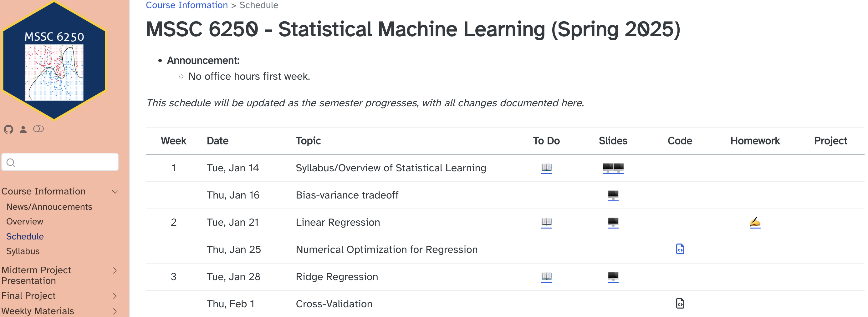
Task: Click the sidebar search field
Action: 64,162
